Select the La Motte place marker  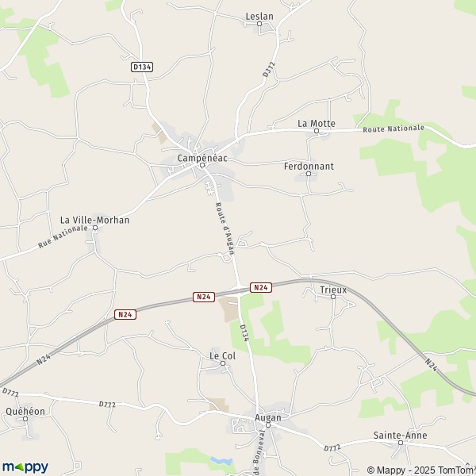(x=317, y=131)
